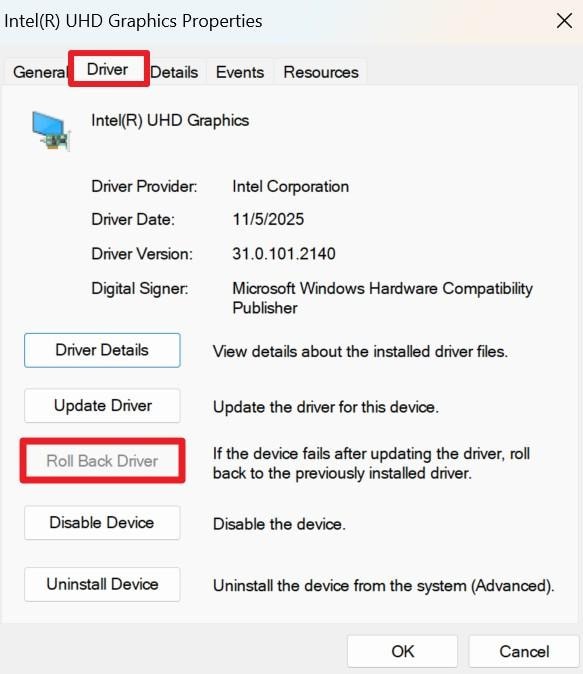The image size is (583, 674).
Task: Open the Resources tab
Action: [x=321, y=72]
